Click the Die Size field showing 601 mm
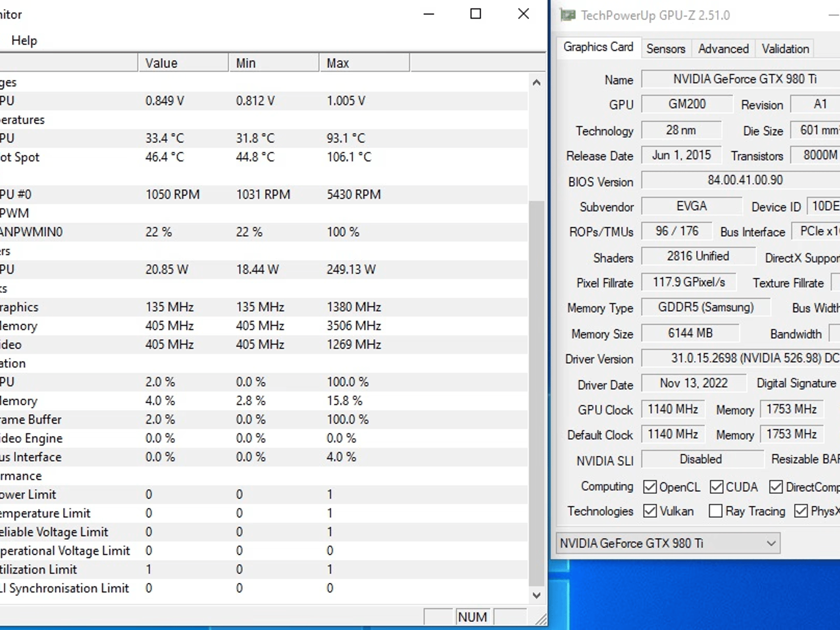 (816, 130)
